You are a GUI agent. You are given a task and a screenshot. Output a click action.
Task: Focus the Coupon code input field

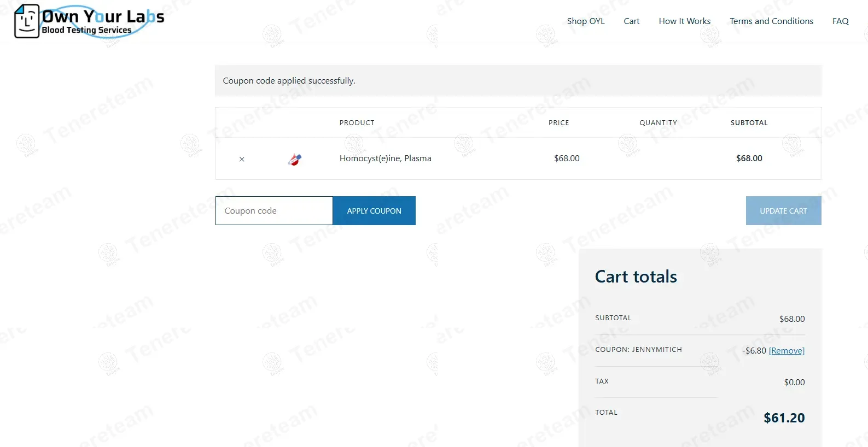pos(274,211)
